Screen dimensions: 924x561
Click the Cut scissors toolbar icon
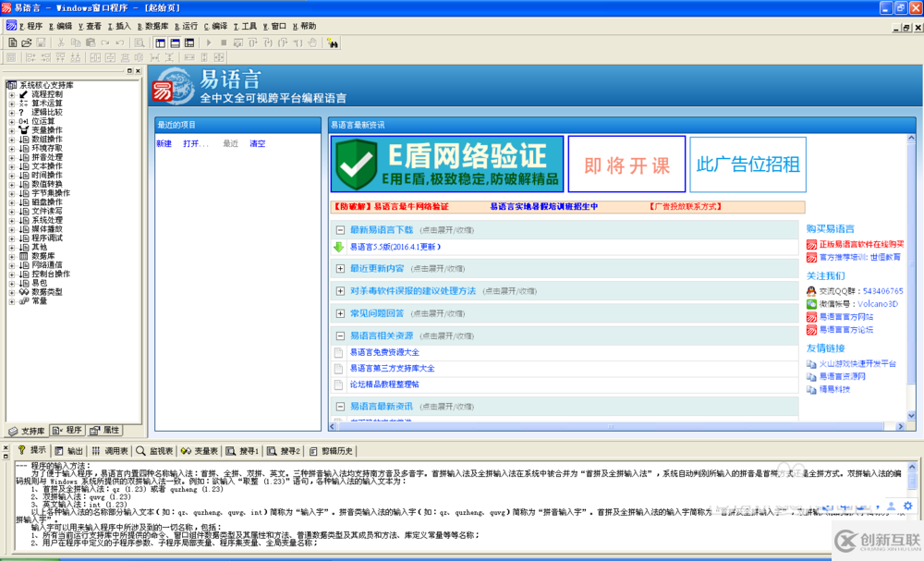point(61,43)
